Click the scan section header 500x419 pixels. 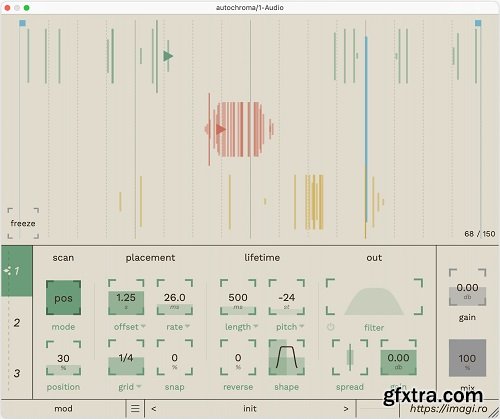(x=63, y=258)
